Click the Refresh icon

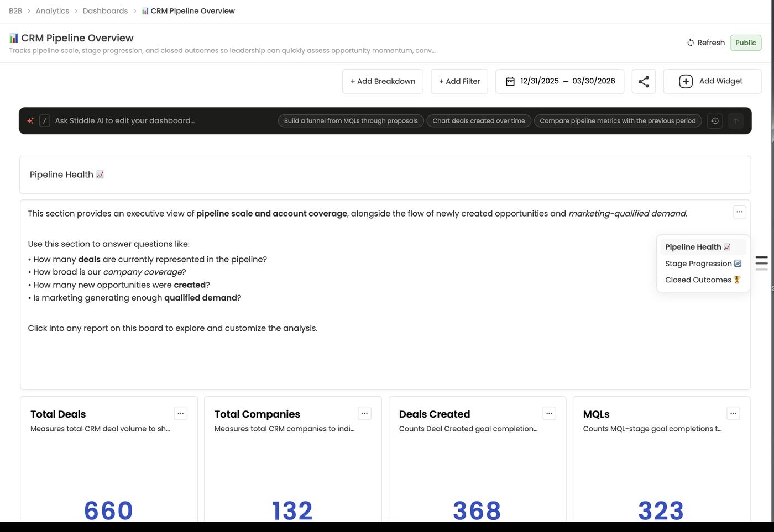[691, 43]
